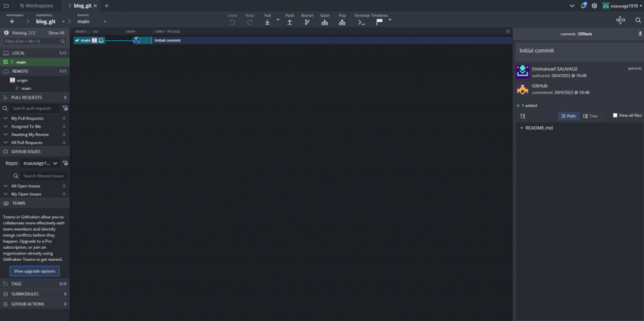Open the Terminal panel

click(362, 19)
